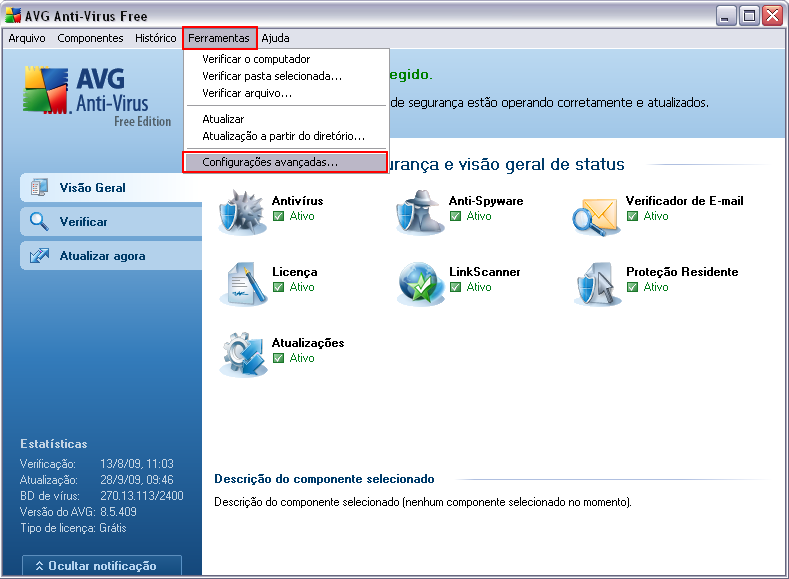
Task: Click the Proteção Residente Ativo checkmark
Action: 633,287
